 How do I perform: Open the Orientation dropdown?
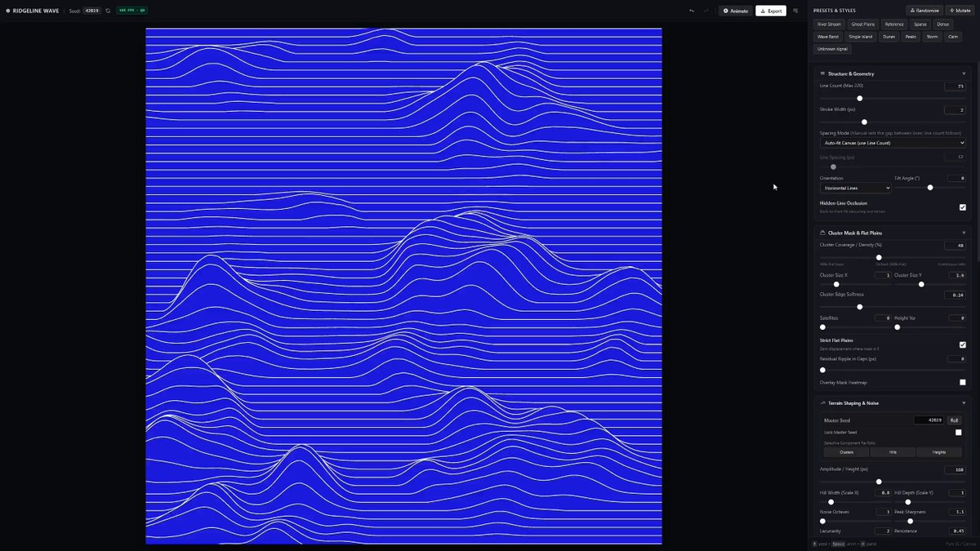[x=855, y=188]
